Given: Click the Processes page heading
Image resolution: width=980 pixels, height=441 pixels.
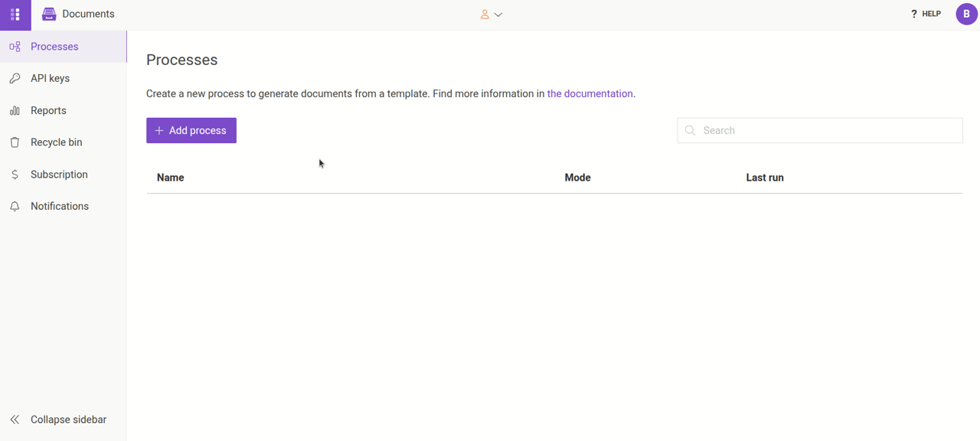Looking at the screenshot, I should coord(182,60).
